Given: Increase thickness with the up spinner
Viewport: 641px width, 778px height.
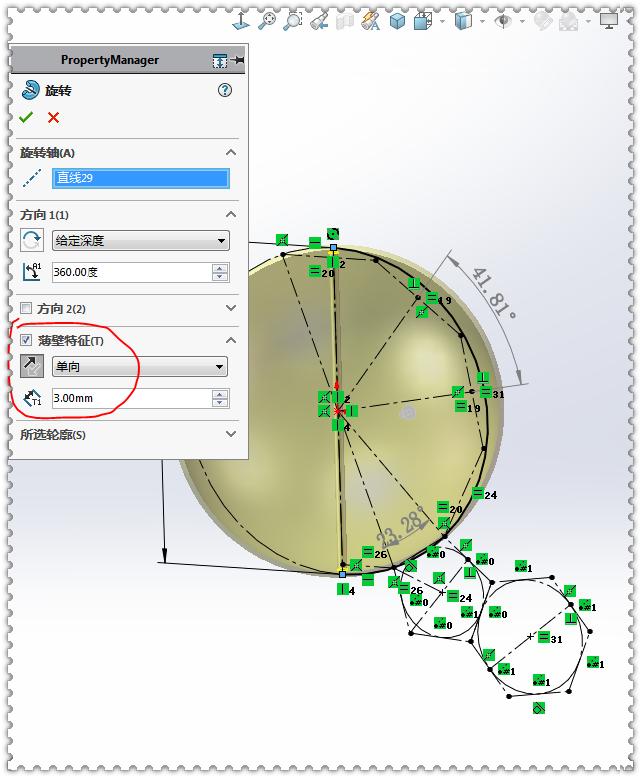Looking at the screenshot, I should pos(220,393).
